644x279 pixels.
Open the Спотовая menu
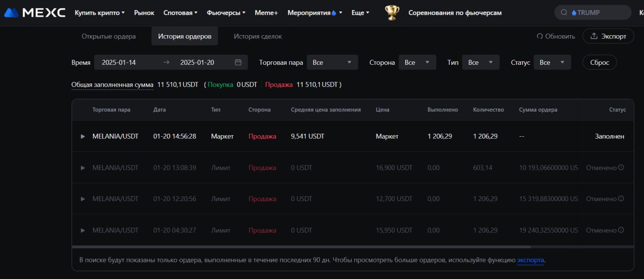click(x=181, y=13)
